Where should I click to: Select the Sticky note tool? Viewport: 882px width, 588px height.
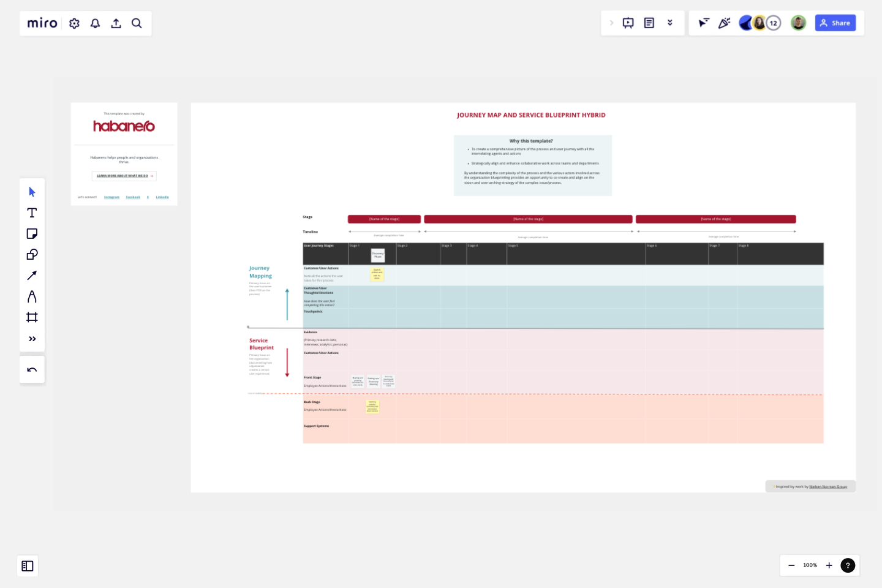[x=32, y=233]
